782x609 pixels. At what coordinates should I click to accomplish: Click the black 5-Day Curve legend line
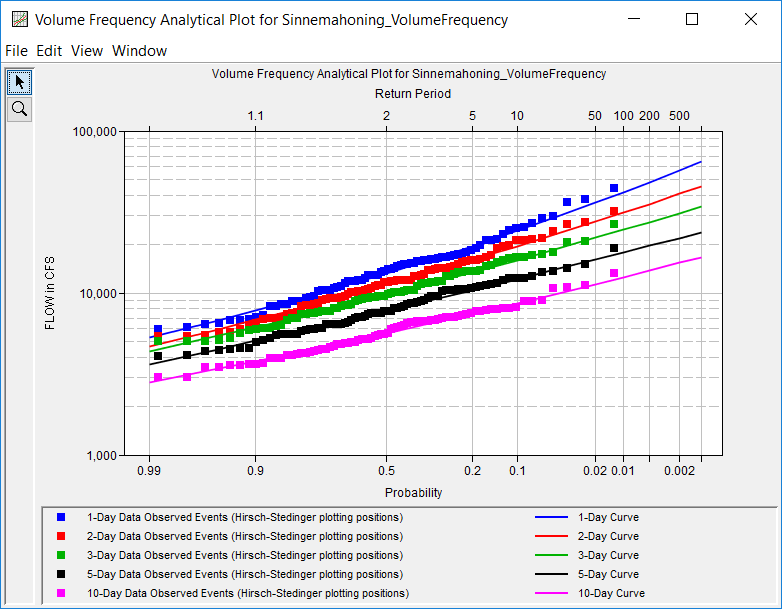[552, 574]
